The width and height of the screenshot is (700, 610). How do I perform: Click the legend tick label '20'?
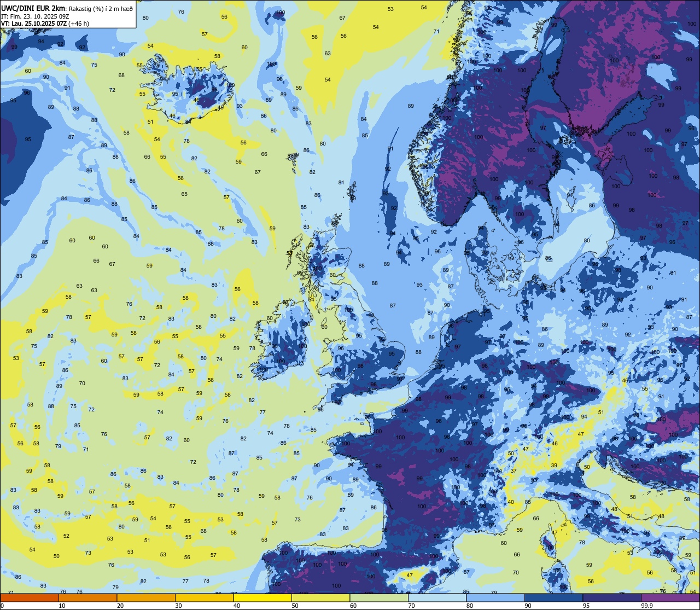120,606
